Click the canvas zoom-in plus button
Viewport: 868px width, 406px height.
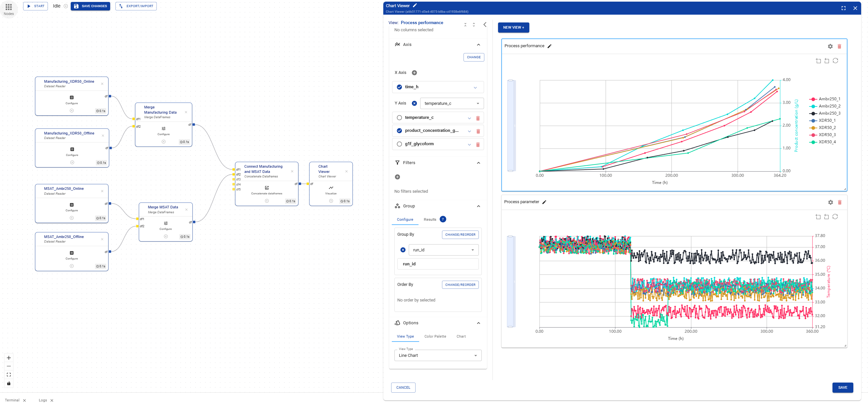9,358
